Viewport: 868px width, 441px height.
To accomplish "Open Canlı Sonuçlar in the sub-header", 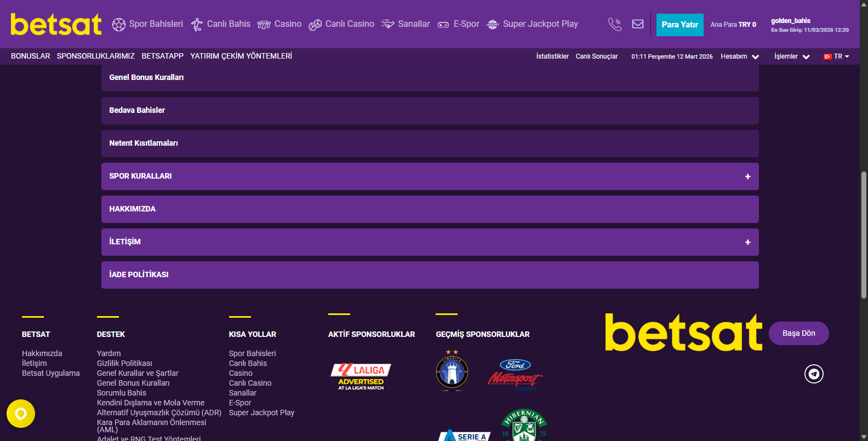I will click(597, 56).
